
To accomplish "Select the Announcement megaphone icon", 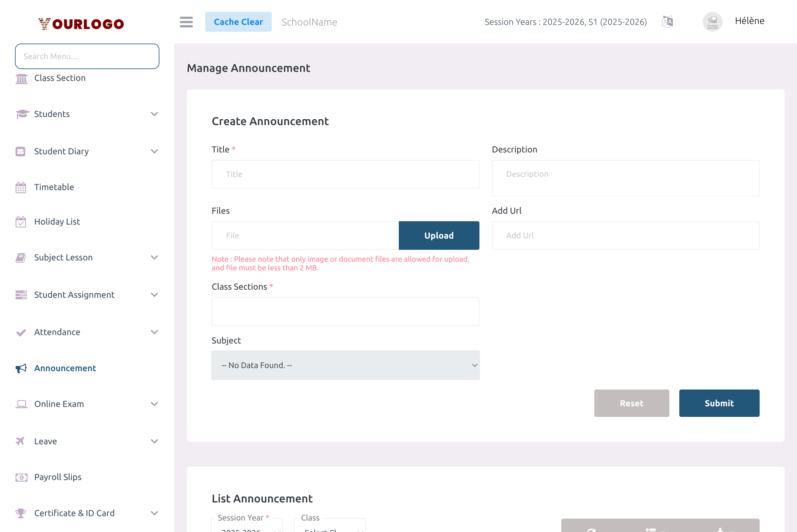I will tap(21, 368).
